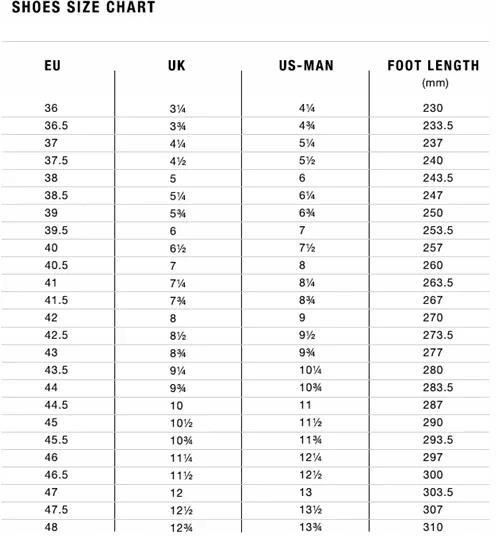Click UK size 6½ cell
496x536 pixels.
click(x=178, y=249)
